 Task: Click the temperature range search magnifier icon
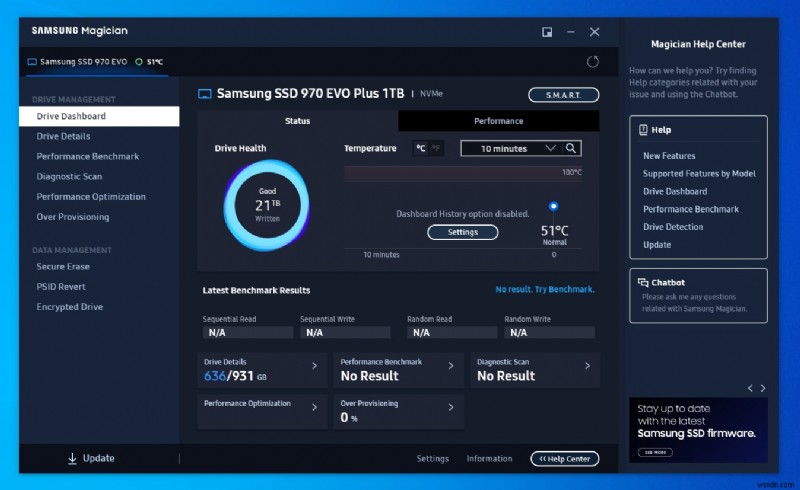(571, 149)
